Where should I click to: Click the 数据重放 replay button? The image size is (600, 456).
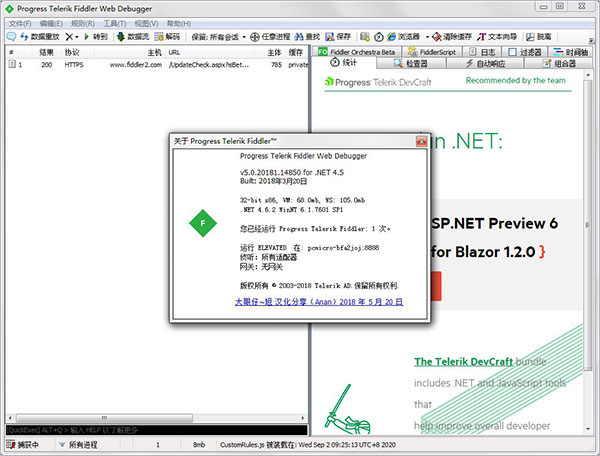(x=40, y=36)
